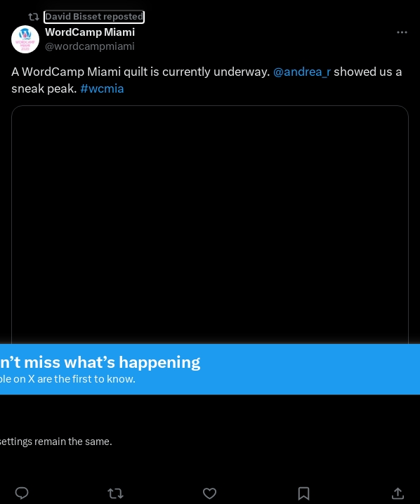Click the 'on X are the first to know' text

point(67,379)
